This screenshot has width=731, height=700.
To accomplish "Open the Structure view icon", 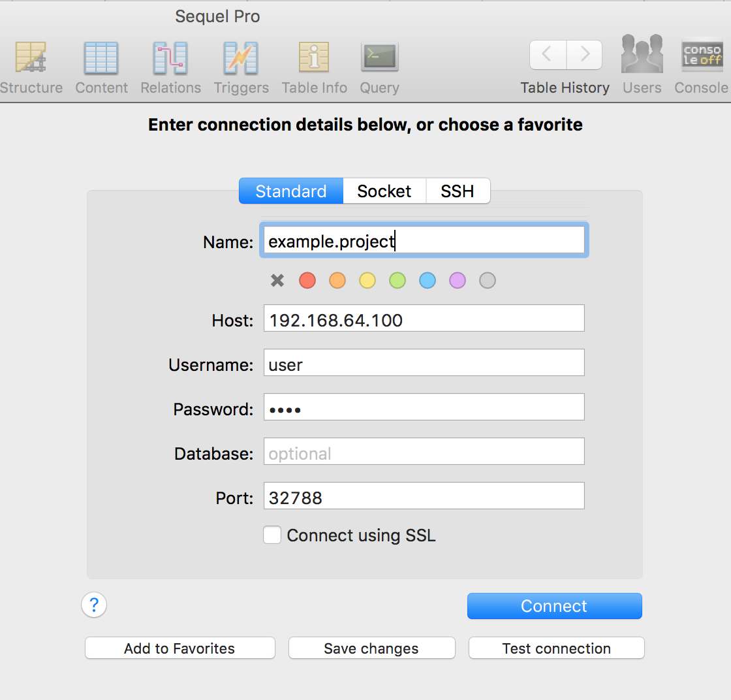I will pyautogui.click(x=31, y=57).
